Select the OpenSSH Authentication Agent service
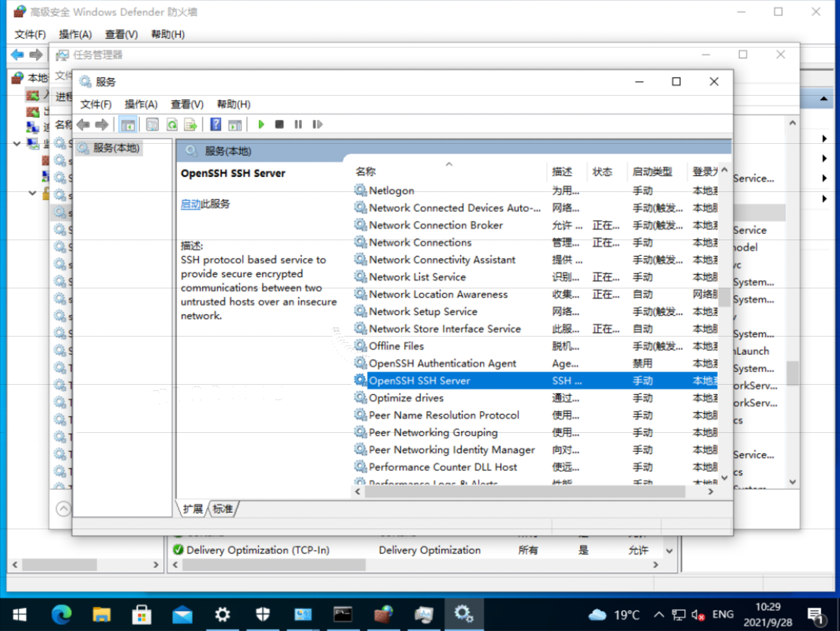Image resolution: width=840 pixels, height=631 pixels. click(x=442, y=363)
